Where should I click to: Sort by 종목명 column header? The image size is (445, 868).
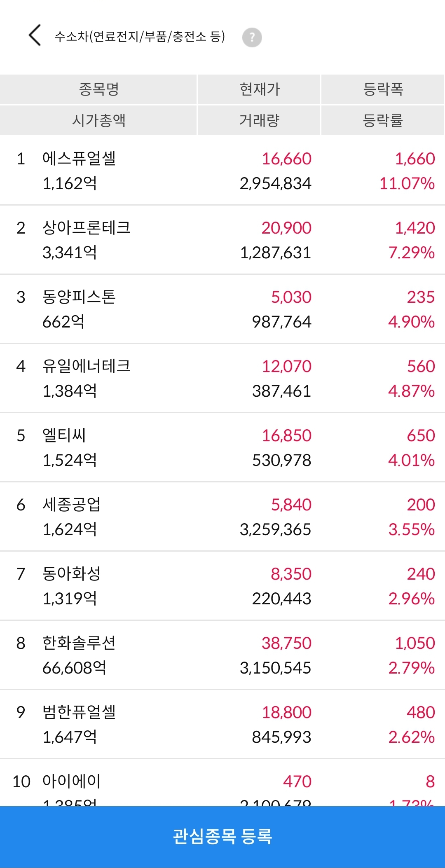click(x=98, y=89)
